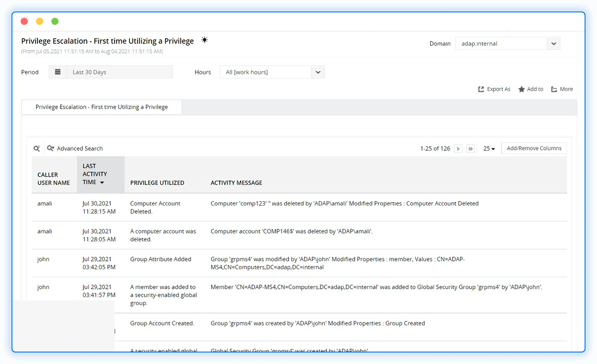Go to next page of results

tap(458, 148)
